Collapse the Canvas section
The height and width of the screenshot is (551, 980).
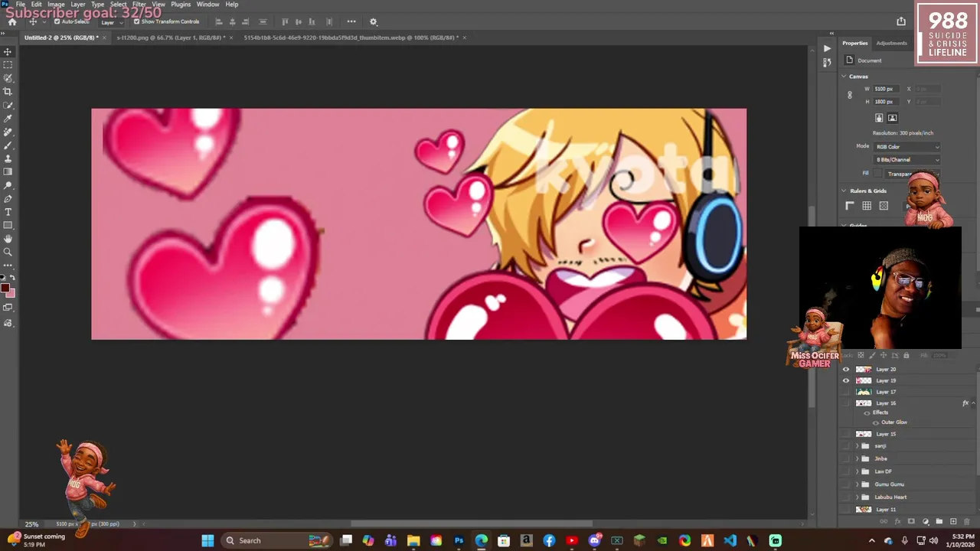pos(844,77)
